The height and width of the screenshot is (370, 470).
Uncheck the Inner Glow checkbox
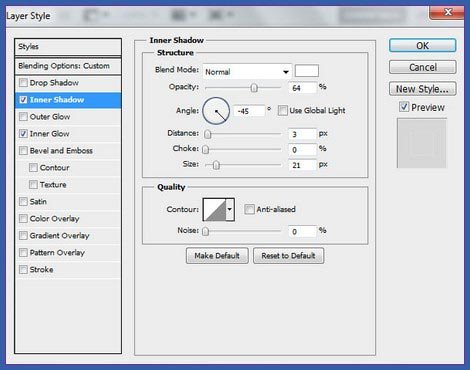click(23, 133)
